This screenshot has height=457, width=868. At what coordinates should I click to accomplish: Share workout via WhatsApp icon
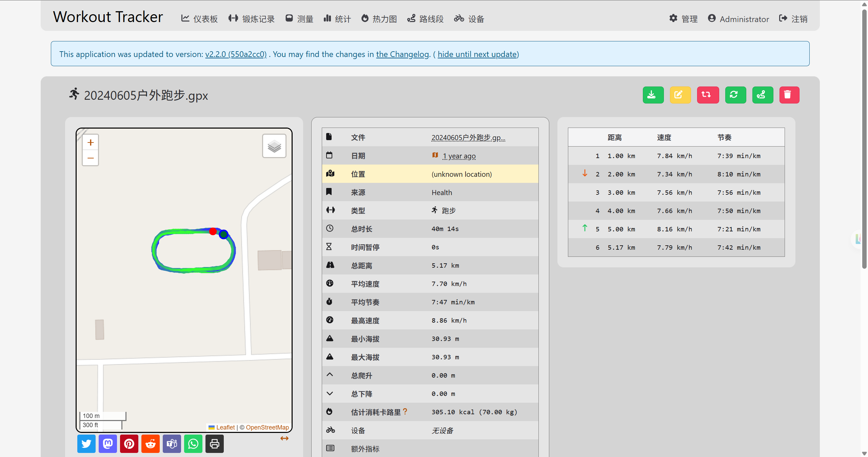coord(193,444)
